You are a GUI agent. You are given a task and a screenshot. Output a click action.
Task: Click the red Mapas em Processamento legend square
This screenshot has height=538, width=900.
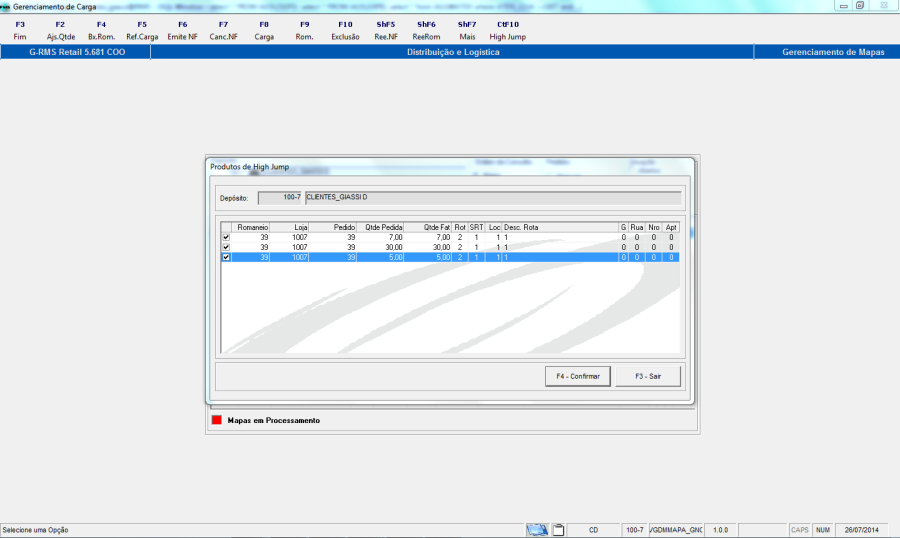(216, 420)
